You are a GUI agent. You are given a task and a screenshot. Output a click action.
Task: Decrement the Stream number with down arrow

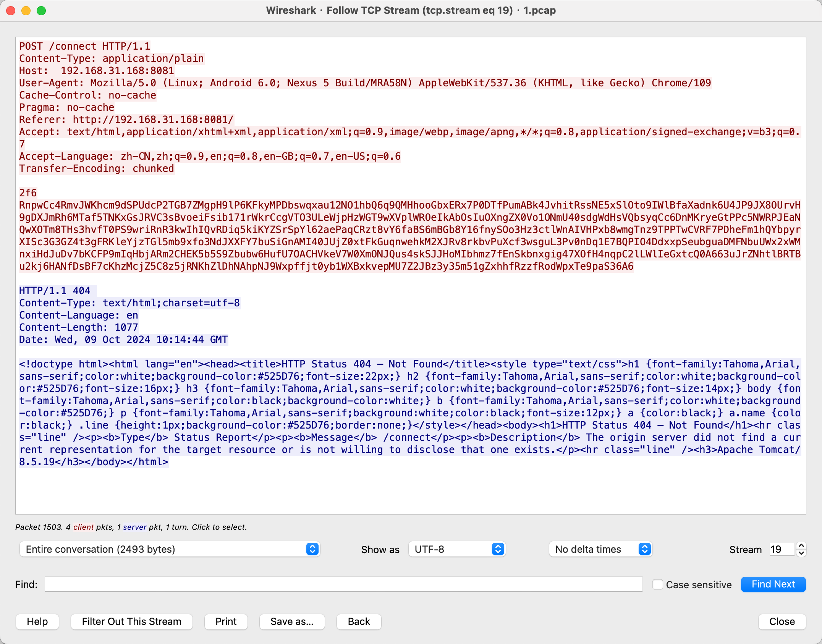tap(801, 553)
